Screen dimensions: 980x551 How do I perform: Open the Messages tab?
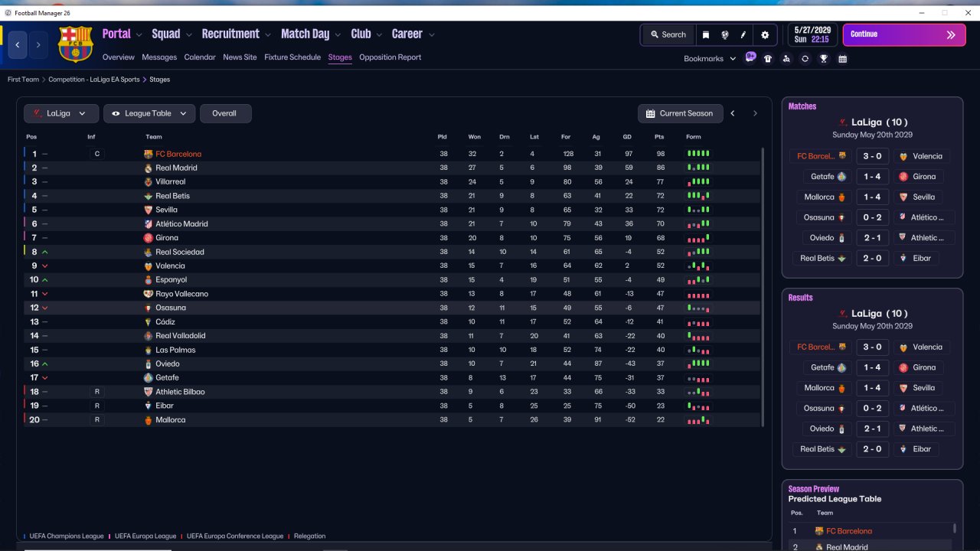coord(159,57)
